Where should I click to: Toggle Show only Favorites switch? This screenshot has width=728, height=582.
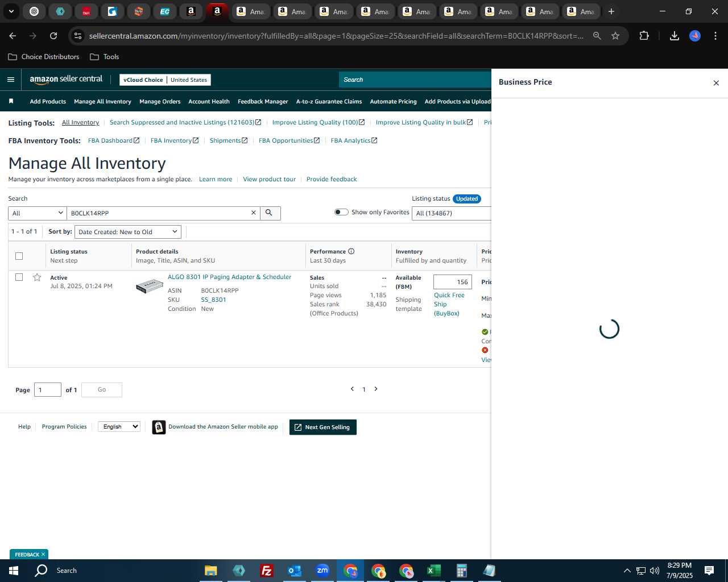click(x=341, y=212)
